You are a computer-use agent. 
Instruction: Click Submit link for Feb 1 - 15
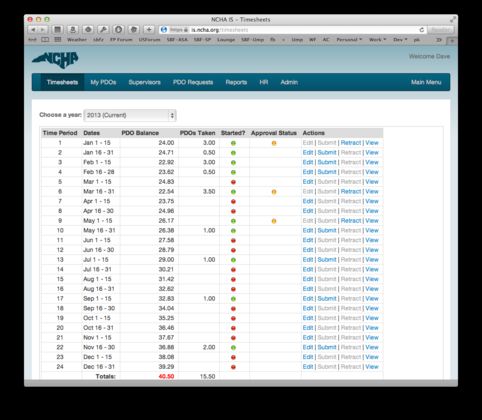pyautogui.click(x=327, y=162)
